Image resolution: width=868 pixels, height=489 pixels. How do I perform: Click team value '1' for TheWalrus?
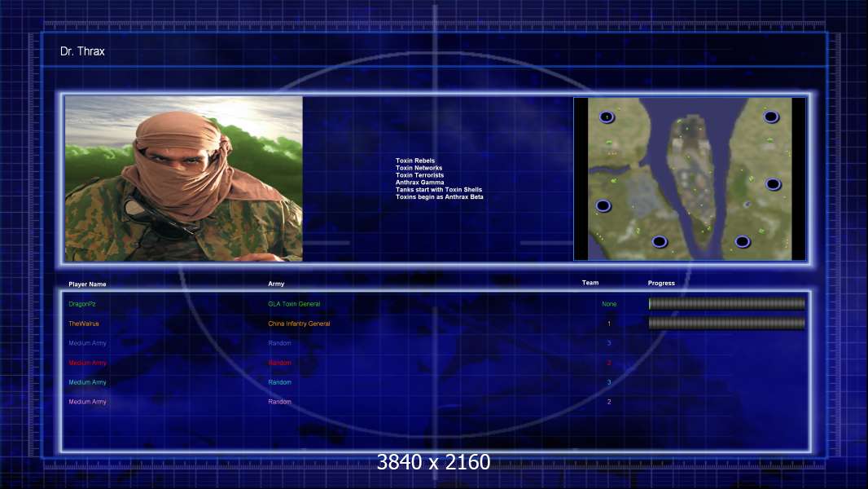tap(609, 324)
